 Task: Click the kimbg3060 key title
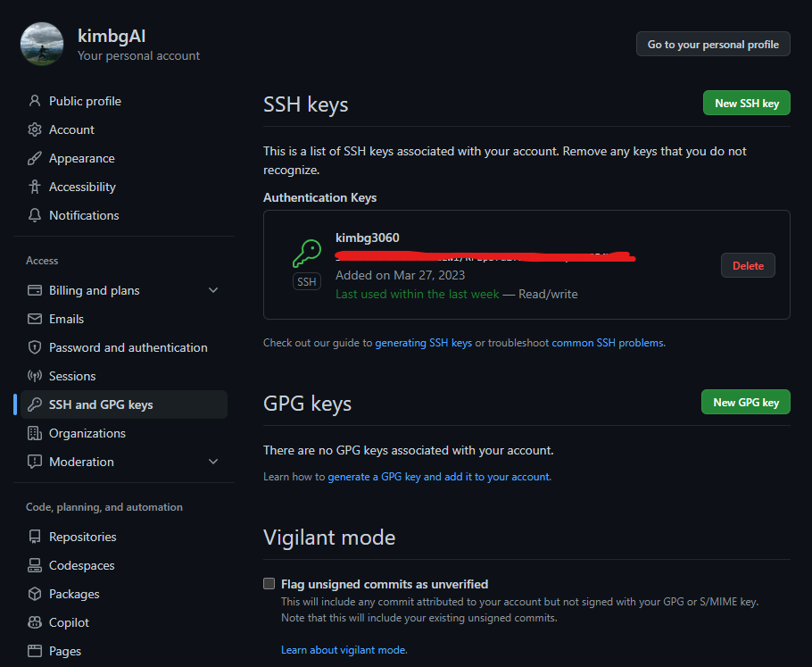tap(367, 238)
